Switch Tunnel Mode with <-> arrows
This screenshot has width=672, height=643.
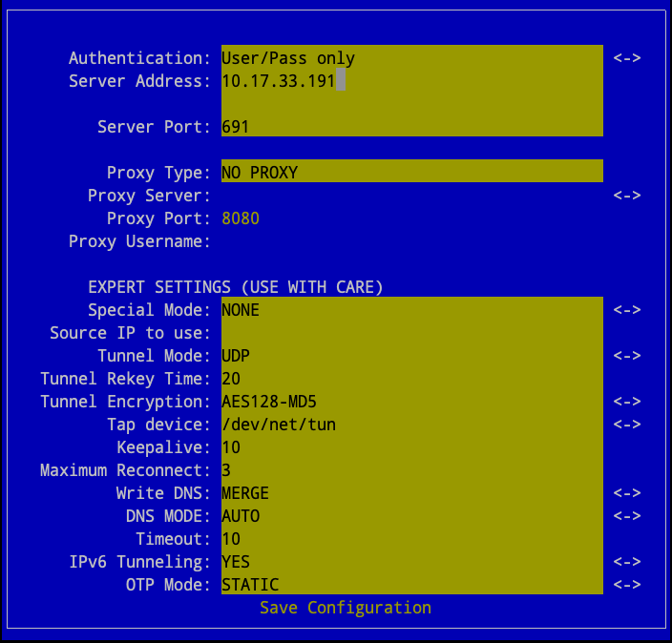(626, 356)
